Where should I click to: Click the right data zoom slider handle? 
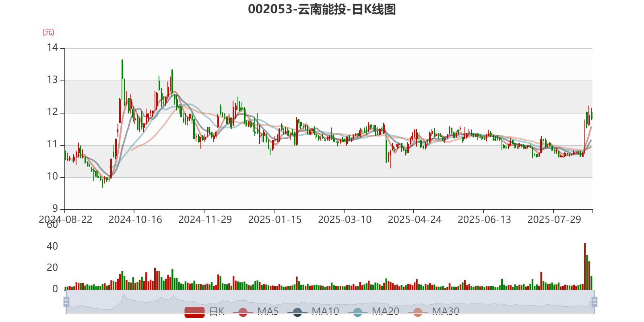(594, 301)
